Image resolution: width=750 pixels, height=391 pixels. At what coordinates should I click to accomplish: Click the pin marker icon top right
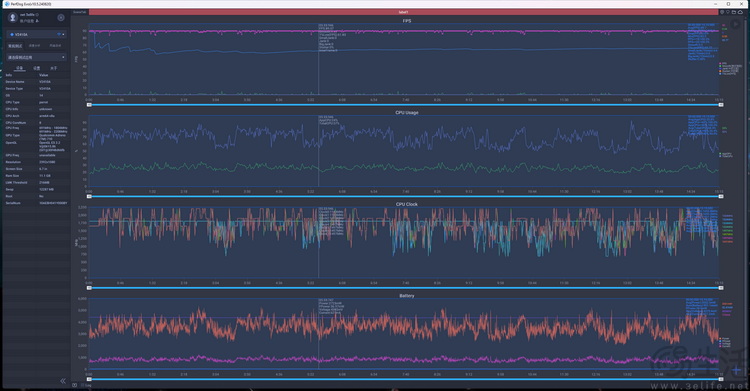[x=728, y=12]
